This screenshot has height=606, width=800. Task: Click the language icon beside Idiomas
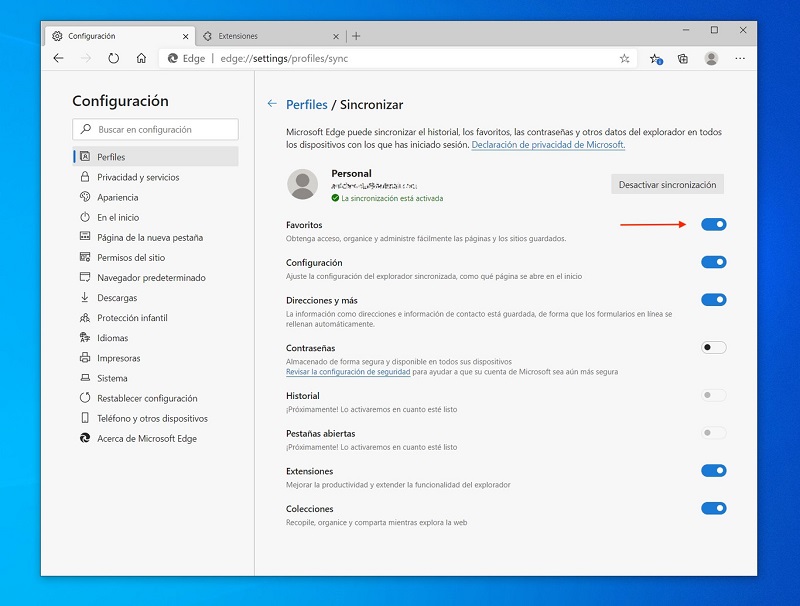[x=85, y=337]
